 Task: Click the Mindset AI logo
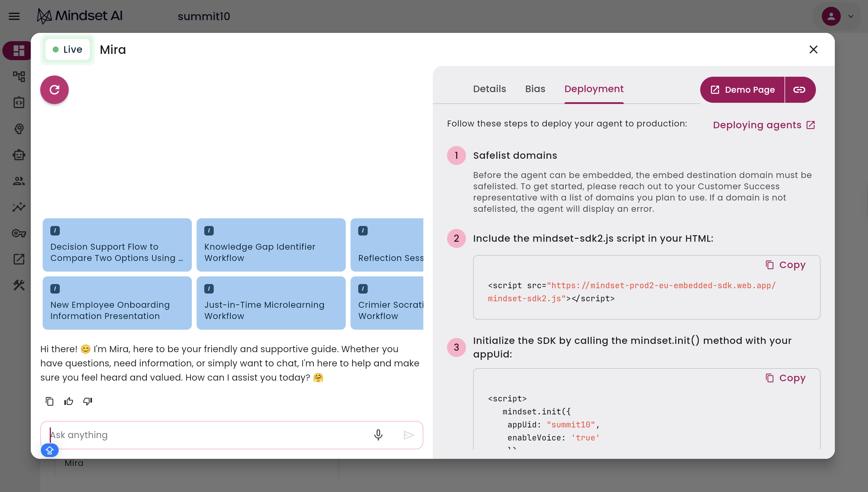pyautogui.click(x=80, y=16)
